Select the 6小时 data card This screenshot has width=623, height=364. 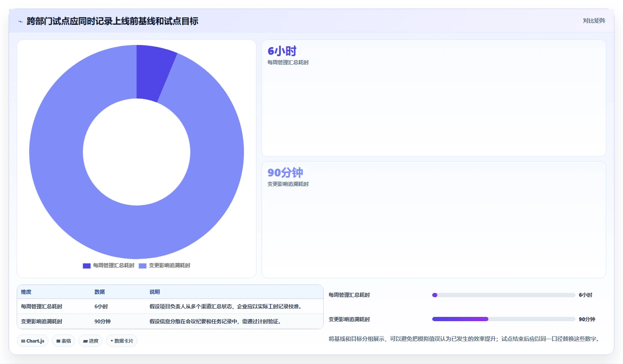pos(433,98)
